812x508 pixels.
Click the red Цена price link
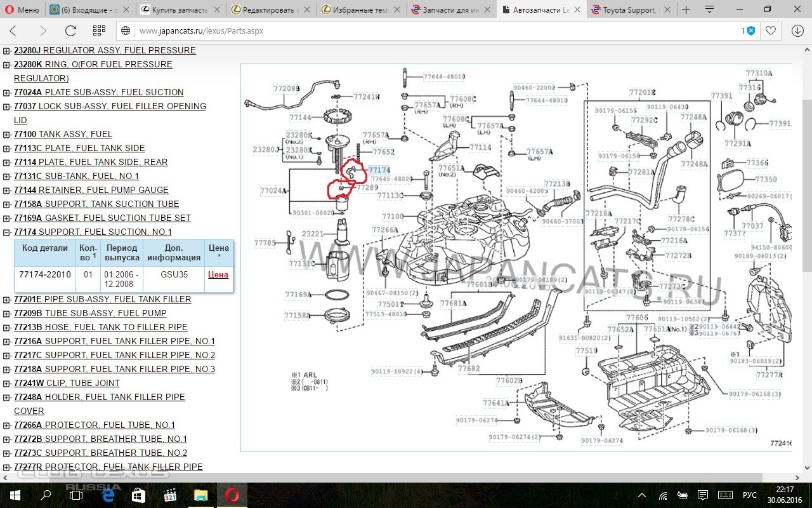(x=218, y=274)
